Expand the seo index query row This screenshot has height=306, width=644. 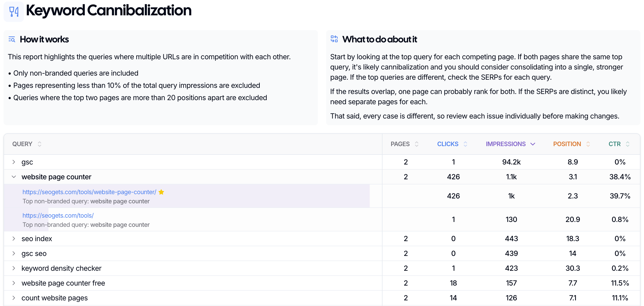click(14, 239)
